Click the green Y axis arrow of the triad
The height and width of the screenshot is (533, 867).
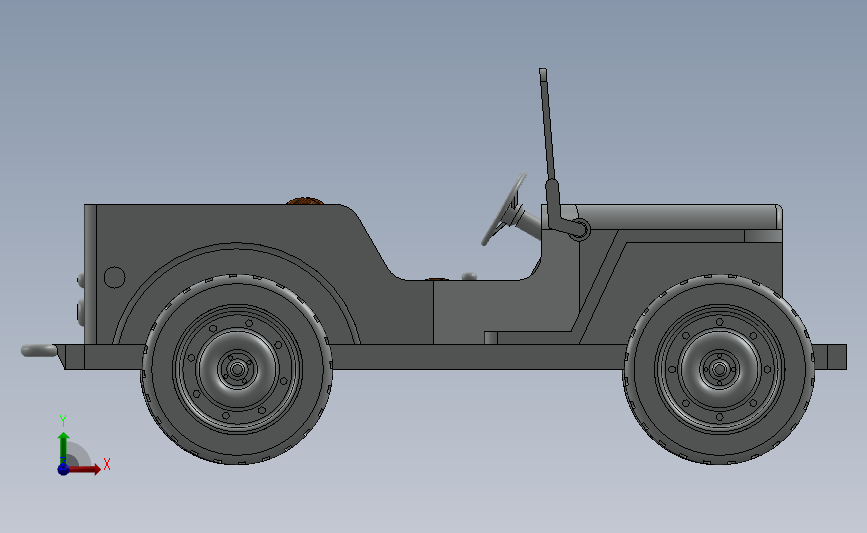pos(64,449)
